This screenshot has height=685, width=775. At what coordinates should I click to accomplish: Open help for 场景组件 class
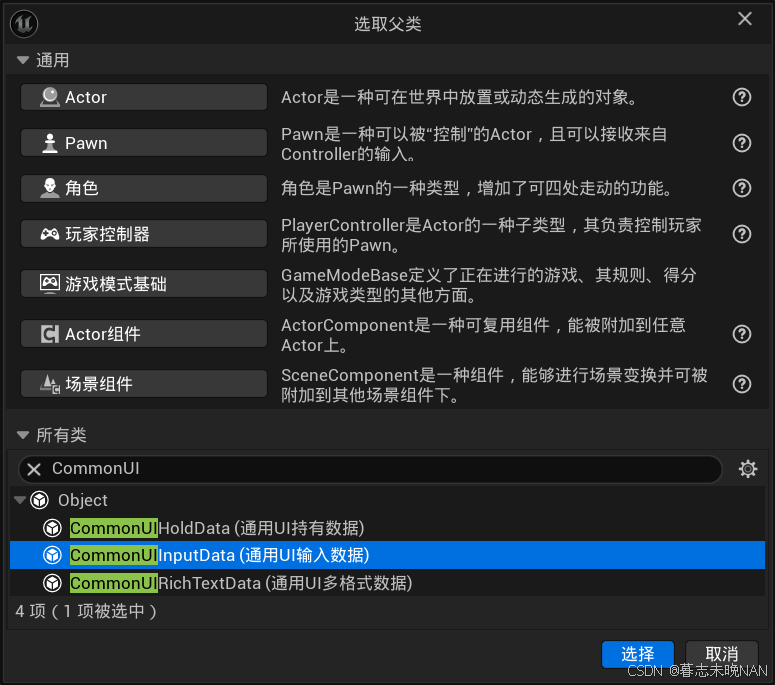pos(741,384)
